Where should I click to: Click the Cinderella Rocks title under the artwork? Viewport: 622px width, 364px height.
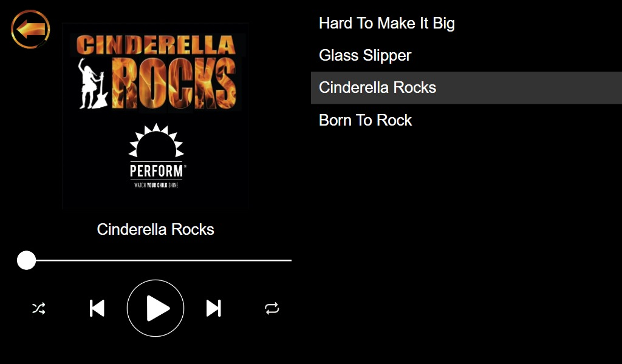pos(155,229)
